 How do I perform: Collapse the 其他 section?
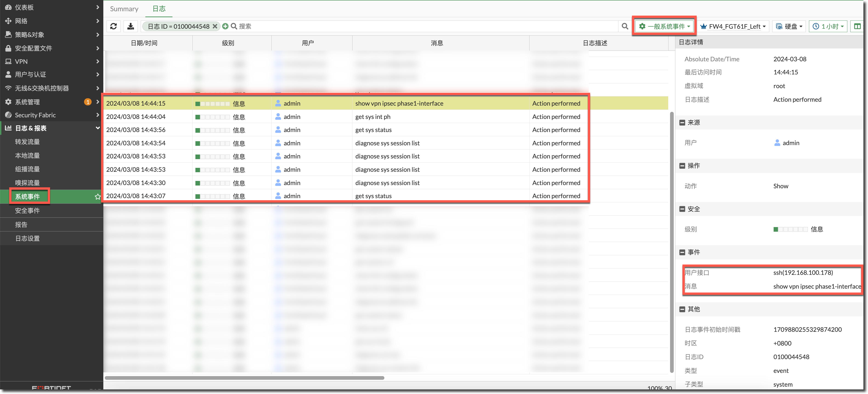point(682,309)
